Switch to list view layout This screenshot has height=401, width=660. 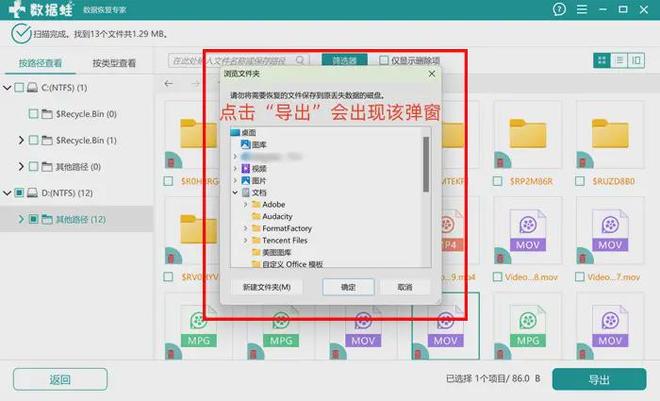[619, 61]
